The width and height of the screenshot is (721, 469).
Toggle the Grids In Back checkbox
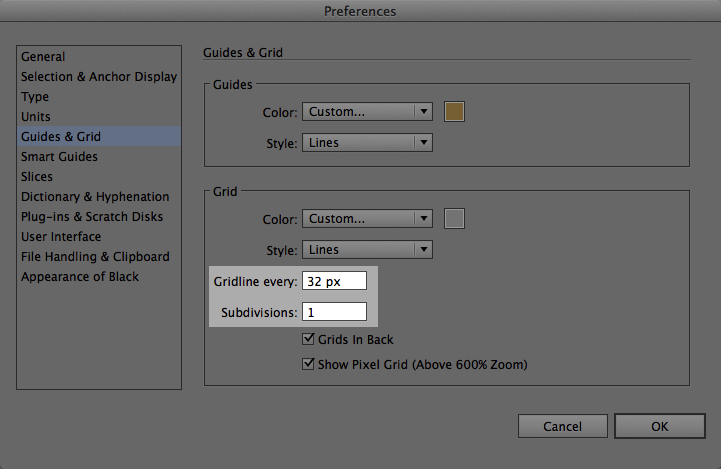(308, 339)
